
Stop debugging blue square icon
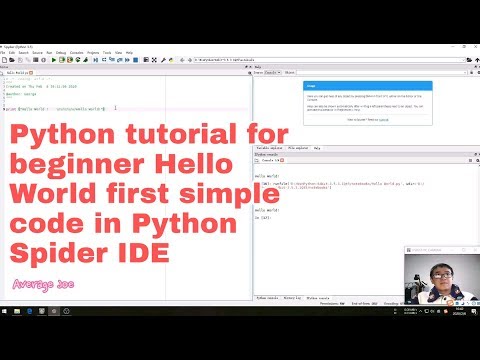point(135,60)
